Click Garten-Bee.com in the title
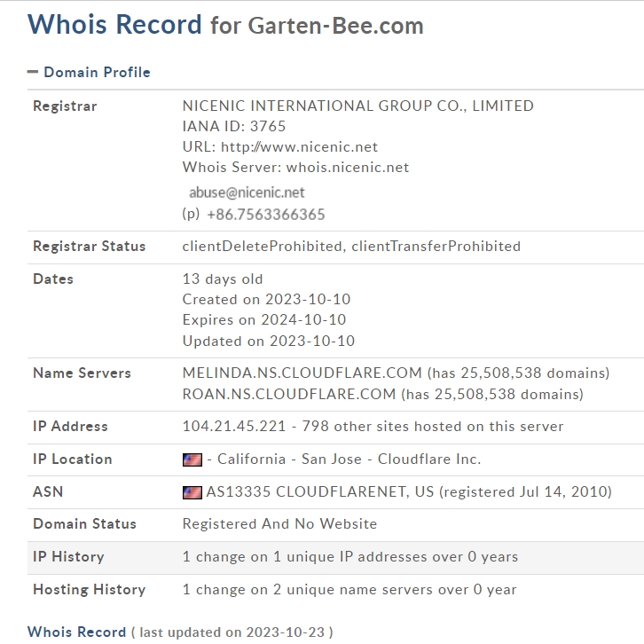The height and width of the screenshot is (644, 644). click(x=335, y=26)
